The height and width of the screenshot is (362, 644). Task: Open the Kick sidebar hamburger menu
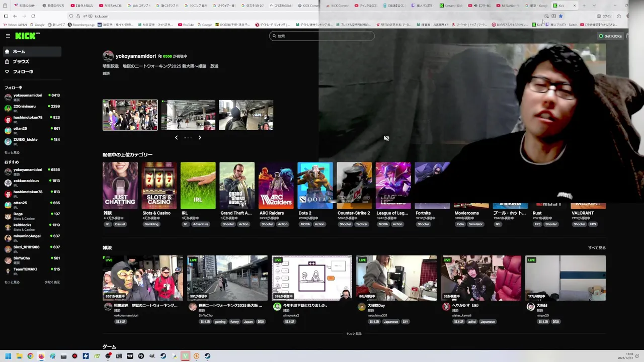[8, 36]
